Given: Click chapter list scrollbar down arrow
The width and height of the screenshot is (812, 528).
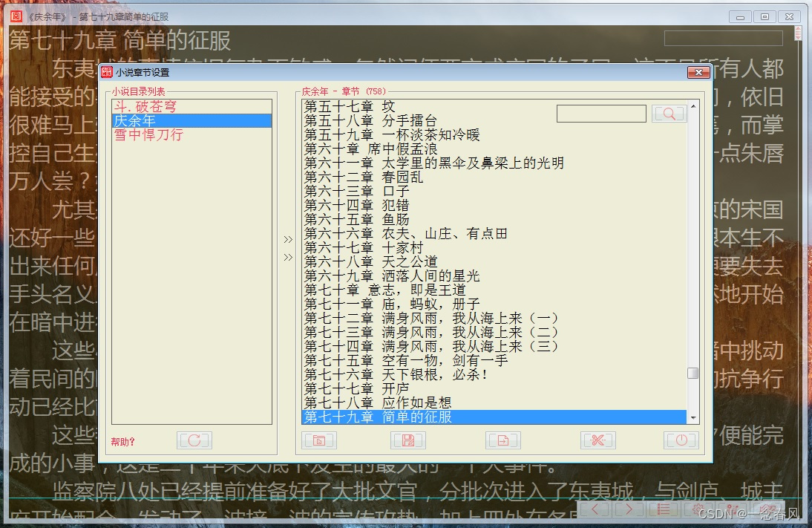Looking at the screenshot, I should pos(693,417).
